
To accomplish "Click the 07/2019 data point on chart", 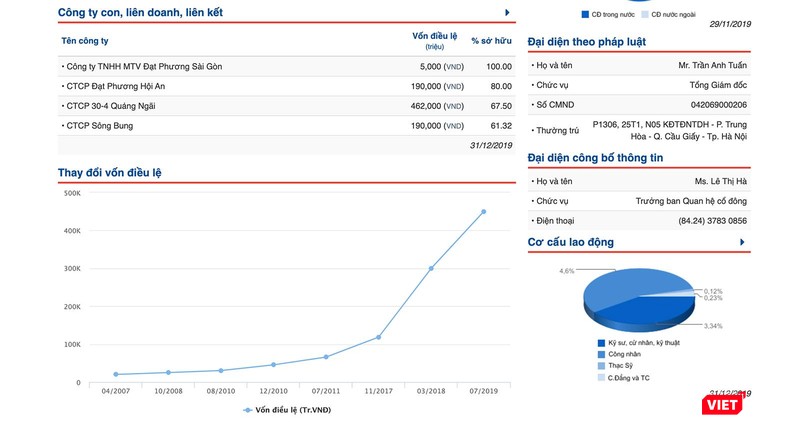I will tap(483, 211).
